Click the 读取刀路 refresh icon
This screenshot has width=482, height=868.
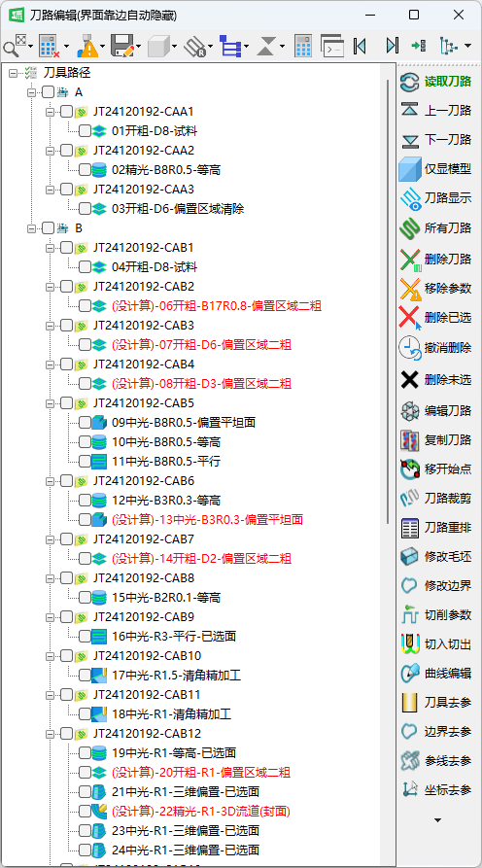click(410, 82)
